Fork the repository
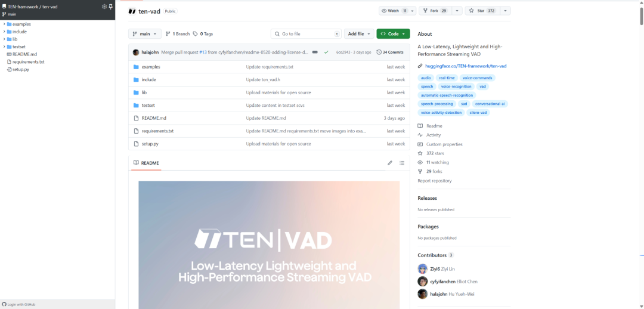This screenshot has width=644, height=309. (434, 11)
